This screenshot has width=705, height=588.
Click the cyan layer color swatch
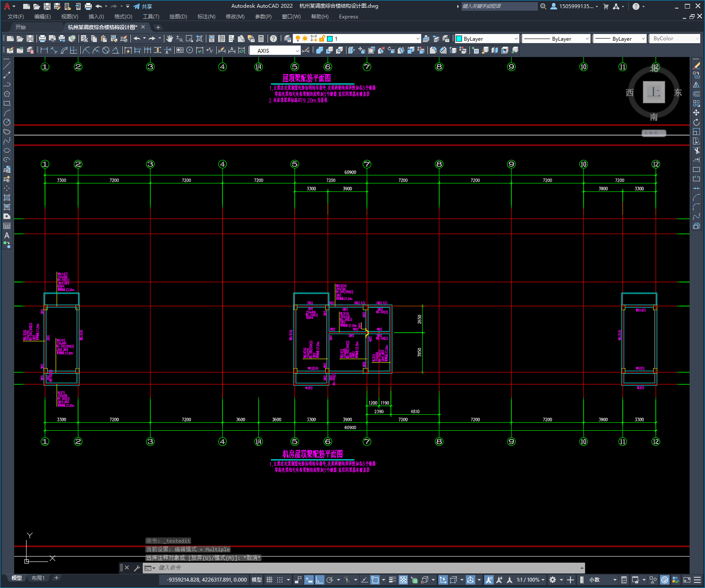coord(330,39)
